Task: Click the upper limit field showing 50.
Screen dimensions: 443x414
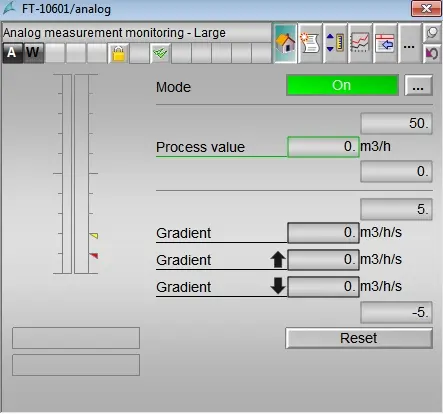Action: (x=396, y=124)
